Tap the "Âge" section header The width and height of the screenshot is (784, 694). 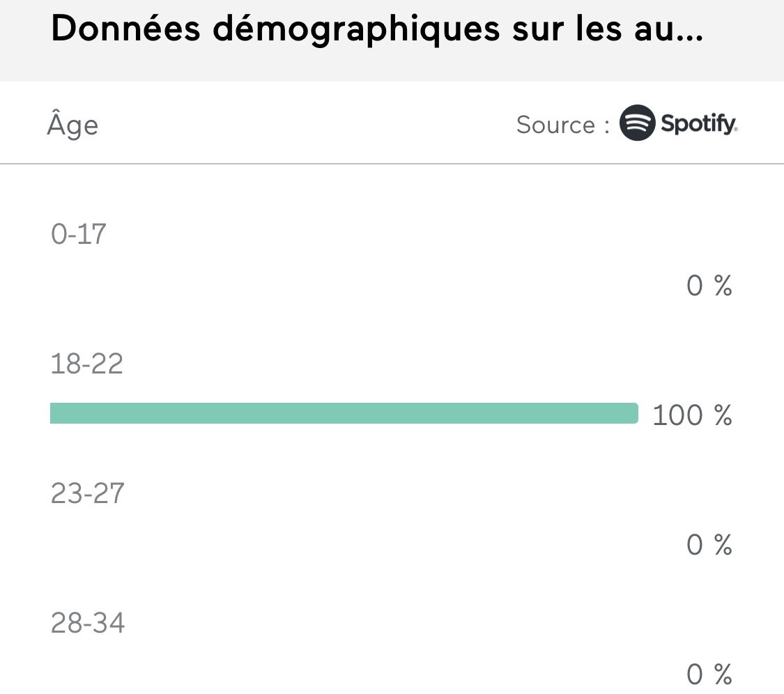click(72, 125)
